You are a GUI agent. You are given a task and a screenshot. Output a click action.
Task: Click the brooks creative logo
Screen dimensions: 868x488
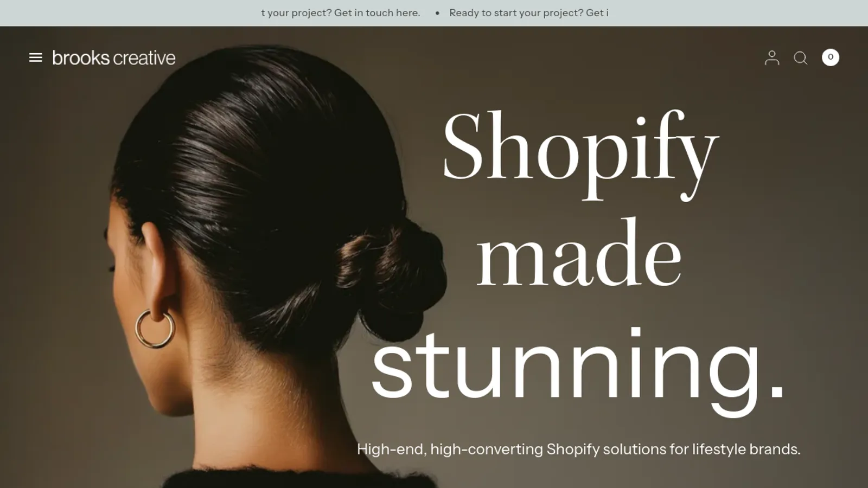coord(114,58)
